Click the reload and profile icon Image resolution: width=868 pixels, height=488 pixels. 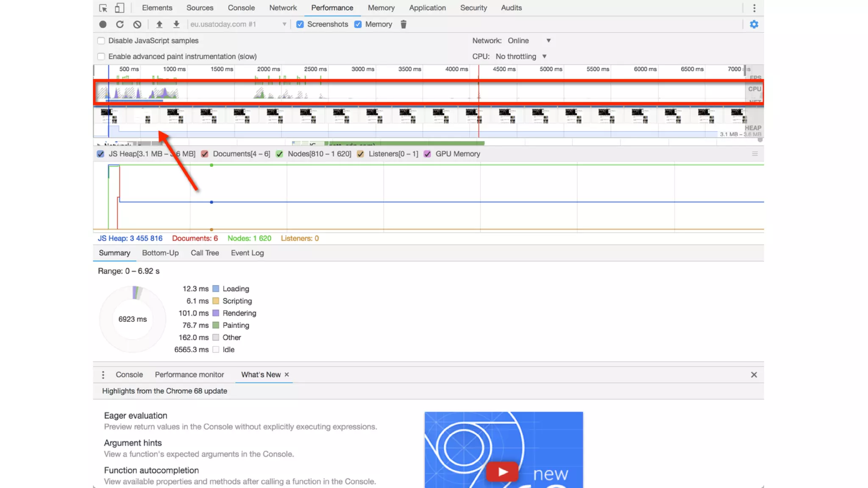120,25
